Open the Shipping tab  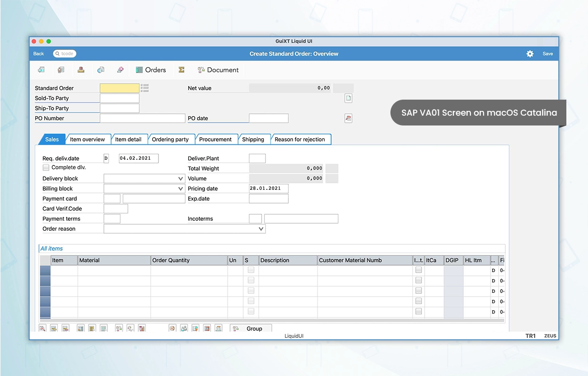tap(253, 139)
